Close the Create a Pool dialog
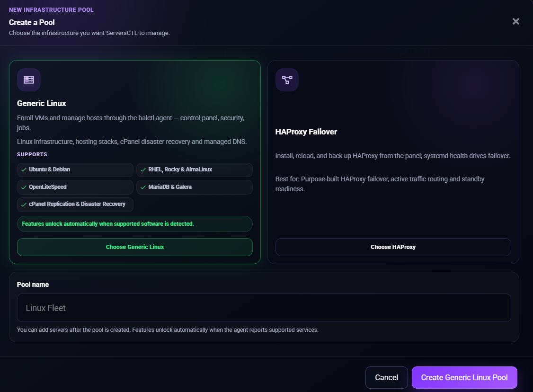The height and width of the screenshot is (392, 533). (515, 21)
